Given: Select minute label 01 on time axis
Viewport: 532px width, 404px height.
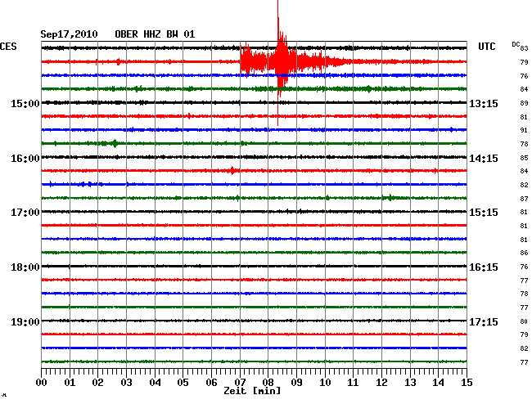Looking at the screenshot, I should click(x=70, y=383).
